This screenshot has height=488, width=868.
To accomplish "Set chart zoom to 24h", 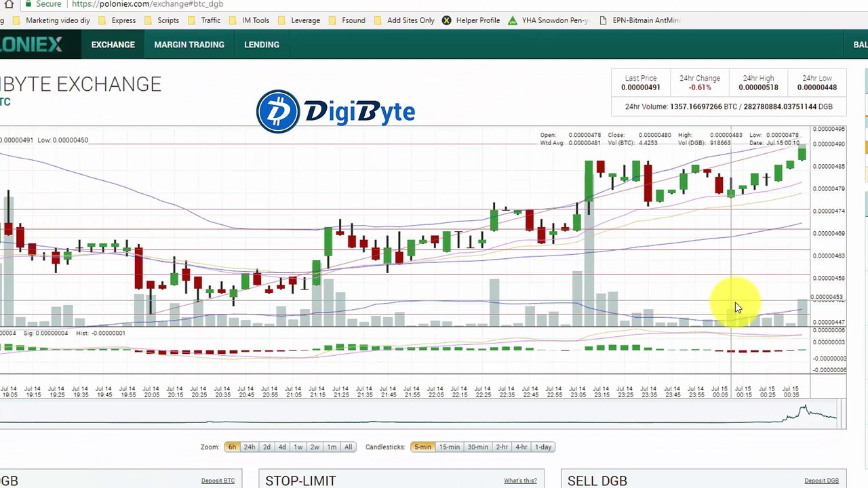I will pos(250,447).
